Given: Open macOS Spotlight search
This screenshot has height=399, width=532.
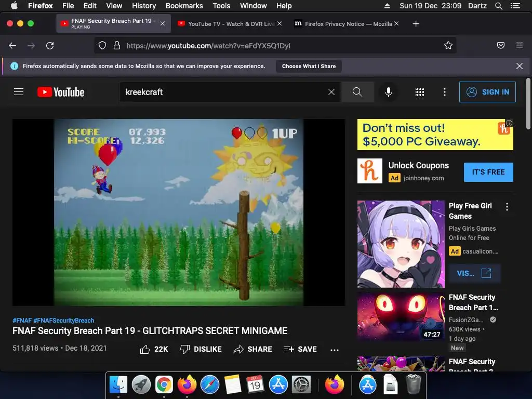Looking at the screenshot, I should tap(498, 6).
